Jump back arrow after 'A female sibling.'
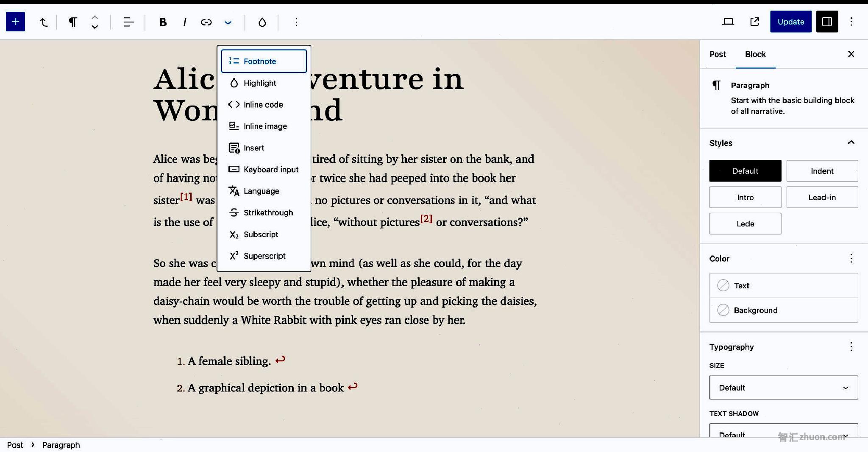 point(280,360)
